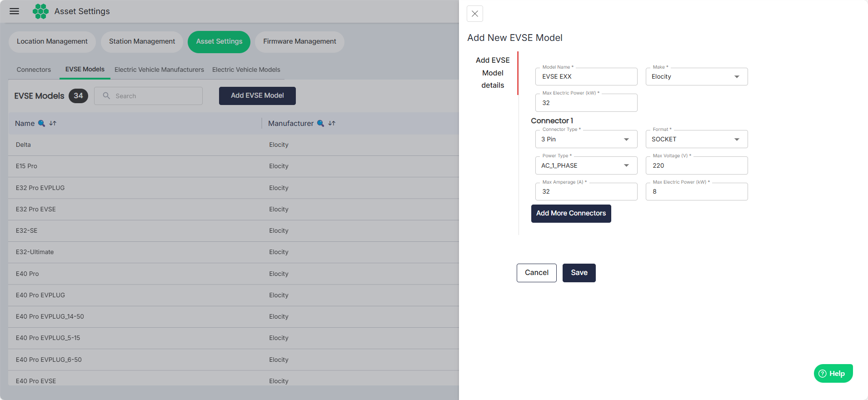Screen dimensions: 868x400
Task: Click the Name column header
Action: (25, 123)
